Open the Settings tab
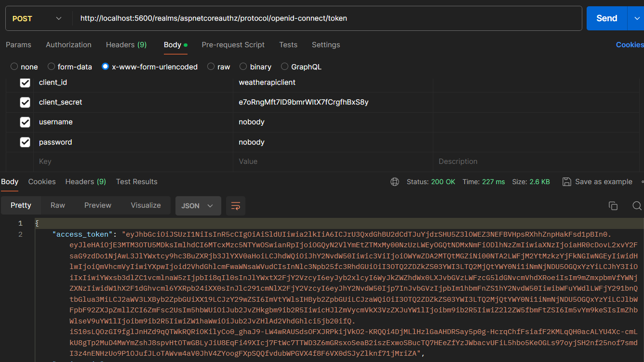Viewport: 644px width, 362px height. [326, 44]
